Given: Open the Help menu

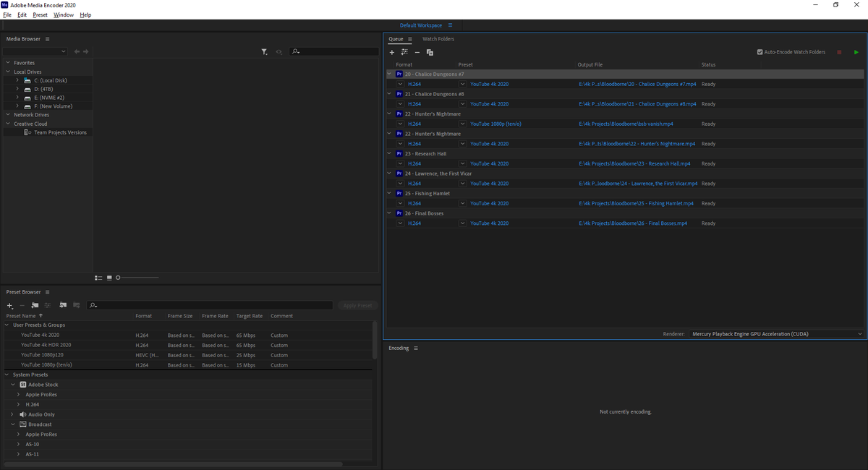Looking at the screenshot, I should (x=85, y=14).
